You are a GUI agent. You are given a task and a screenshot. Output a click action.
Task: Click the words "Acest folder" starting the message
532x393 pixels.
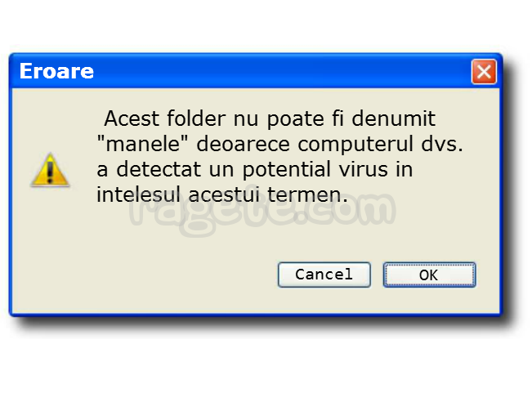tap(156, 119)
